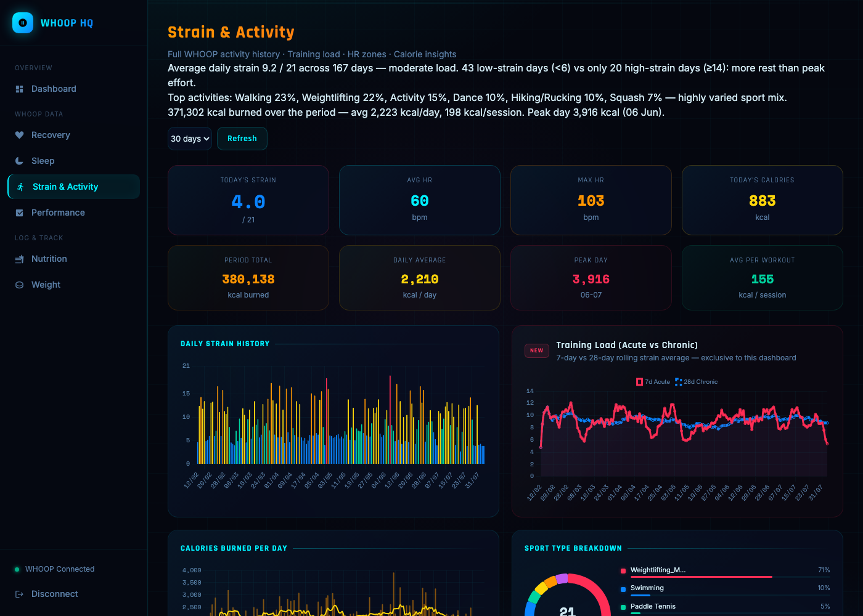The width and height of the screenshot is (863, 616).
Task: Toggle the 28d Chronic legend item
Action: [697, 382]
